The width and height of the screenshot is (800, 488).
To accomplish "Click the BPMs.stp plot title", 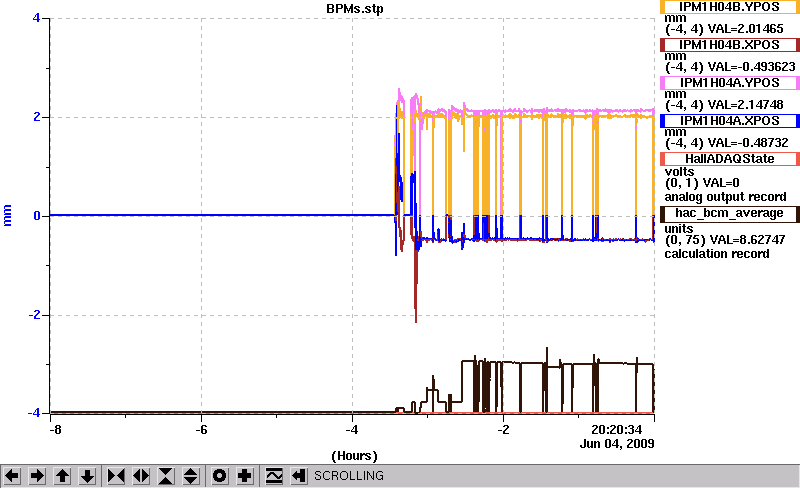I will coord(355,9).
